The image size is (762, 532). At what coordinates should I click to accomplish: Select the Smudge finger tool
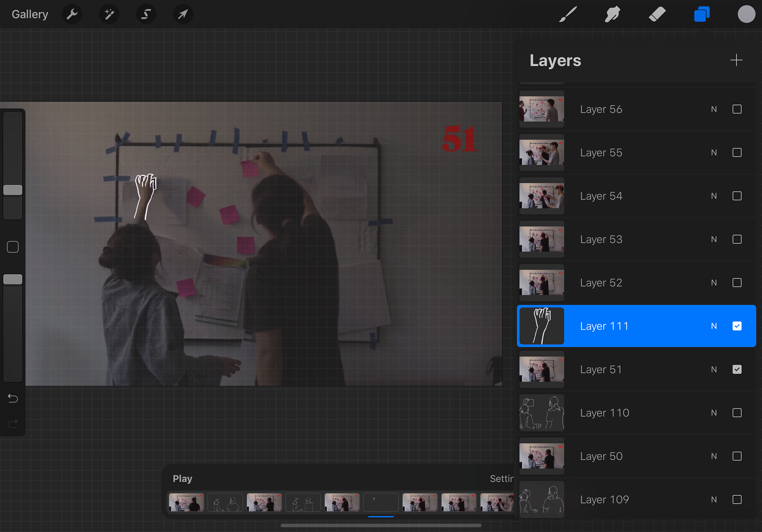point(612,14)
